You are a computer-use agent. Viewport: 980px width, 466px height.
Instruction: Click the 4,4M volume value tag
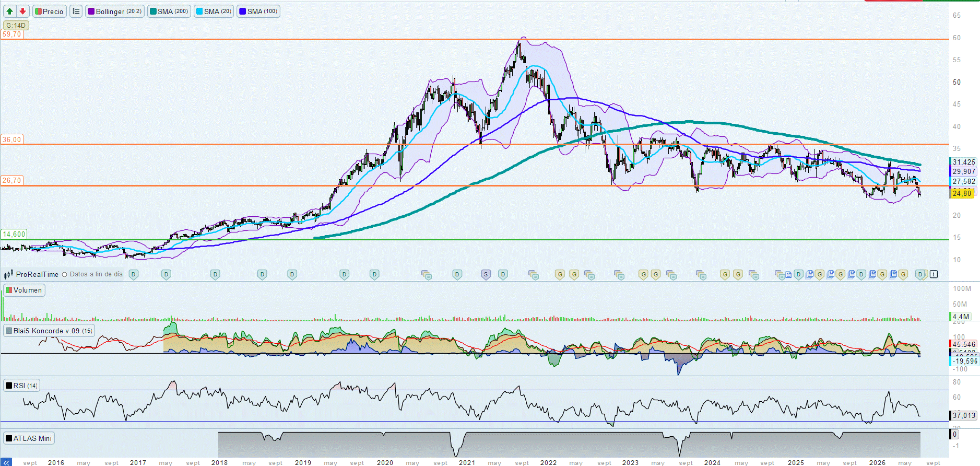960,317
